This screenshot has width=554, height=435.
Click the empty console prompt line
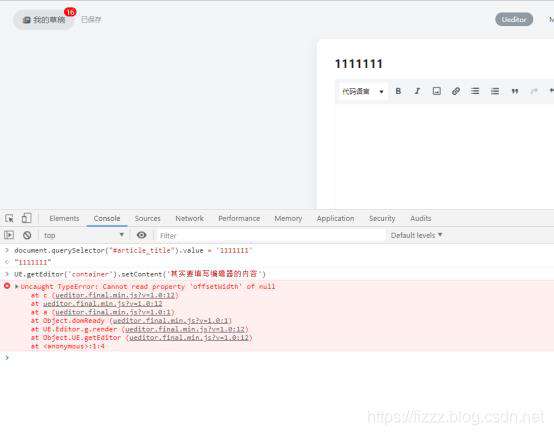pos(277,357)
